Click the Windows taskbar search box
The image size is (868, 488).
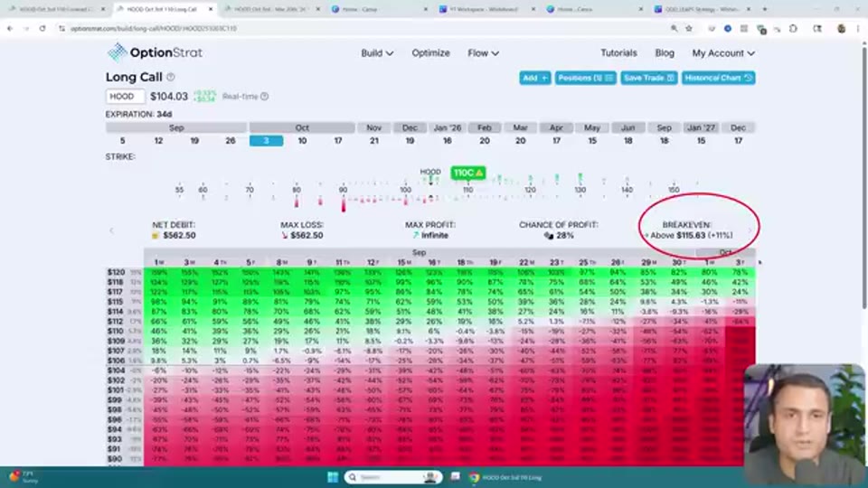click(393, 477)
